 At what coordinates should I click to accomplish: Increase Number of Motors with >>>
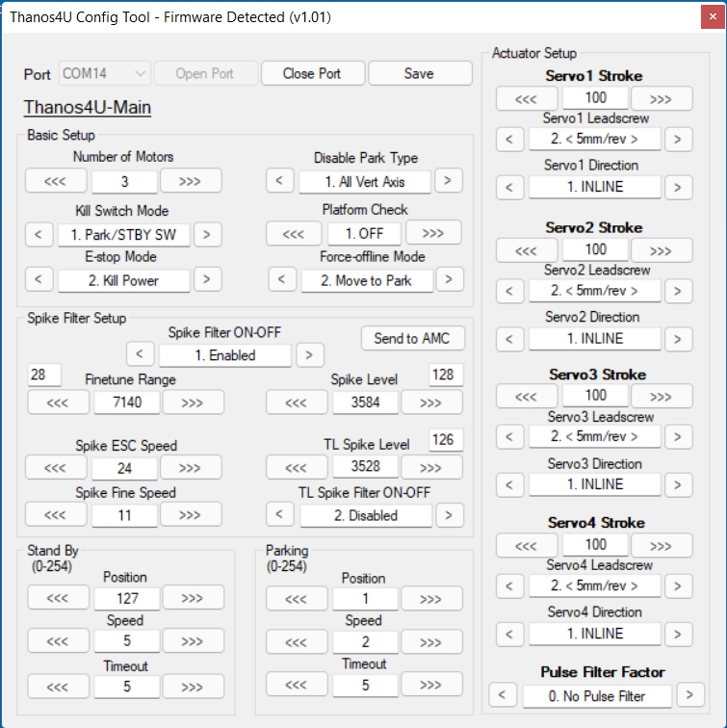[191, 181]
